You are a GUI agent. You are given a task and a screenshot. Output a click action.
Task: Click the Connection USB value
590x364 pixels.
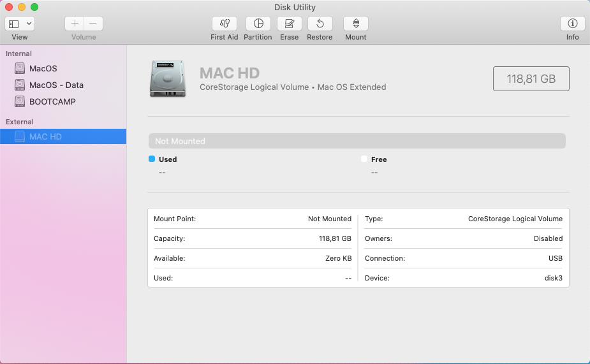point(556,258)
